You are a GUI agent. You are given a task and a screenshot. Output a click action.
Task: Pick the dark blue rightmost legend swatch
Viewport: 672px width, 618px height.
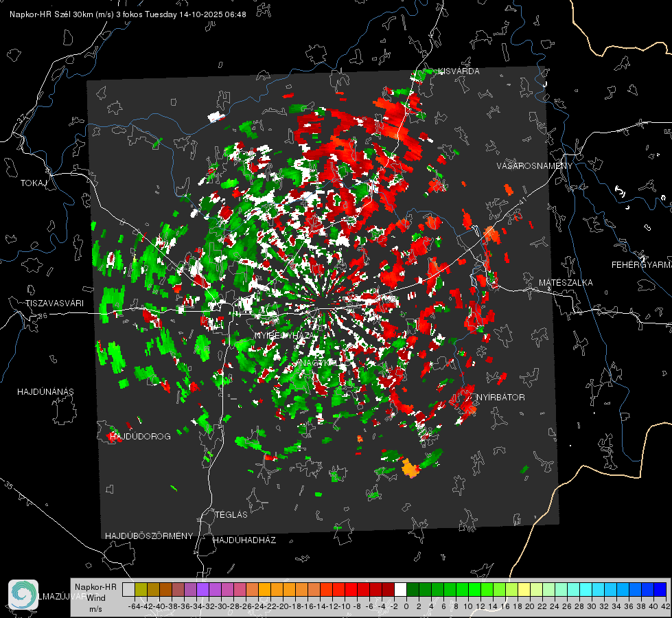660,589
